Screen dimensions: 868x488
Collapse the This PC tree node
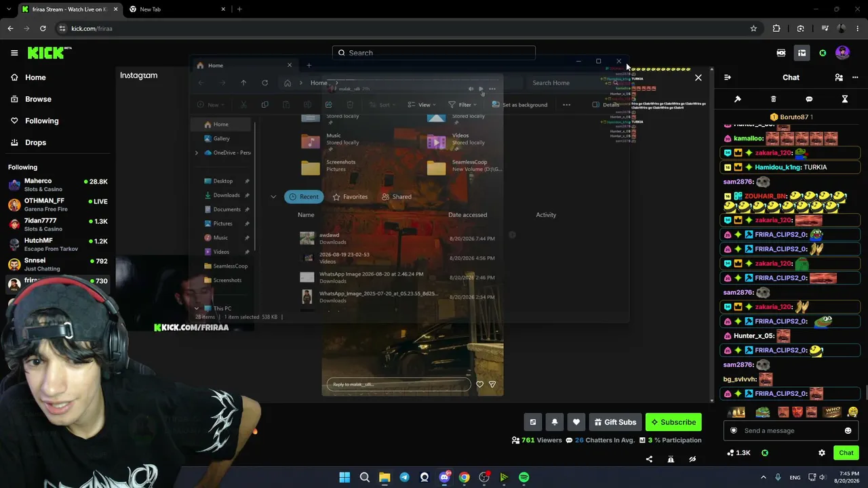click(x=197, y=308)
